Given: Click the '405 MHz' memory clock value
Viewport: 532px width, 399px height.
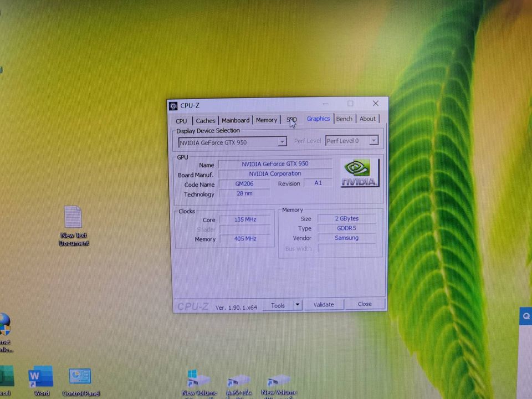Looking at the screenshot, I should (x=245, y=239).
